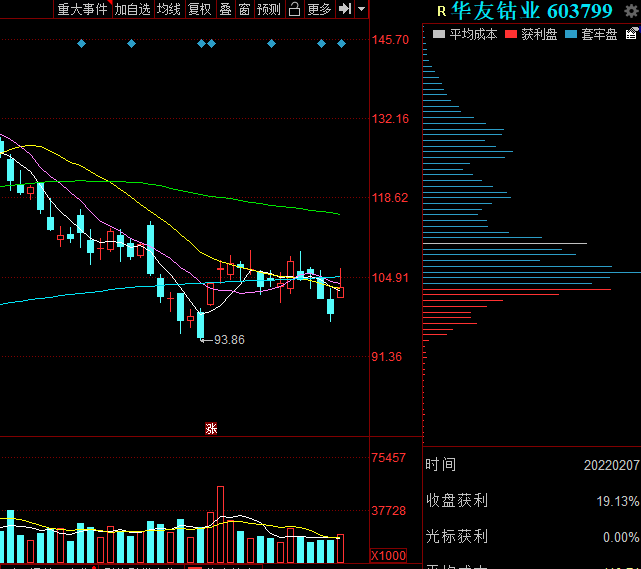Click the 时间 label in chip panel
Image resolution: width=641 pixels, height=569 pixels.
tap(441, 465)
